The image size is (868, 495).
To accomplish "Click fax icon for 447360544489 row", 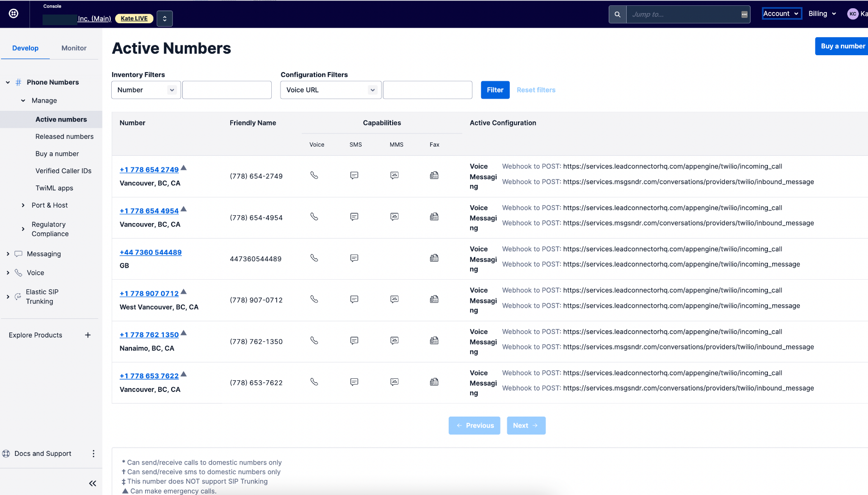I will point(434,258).
